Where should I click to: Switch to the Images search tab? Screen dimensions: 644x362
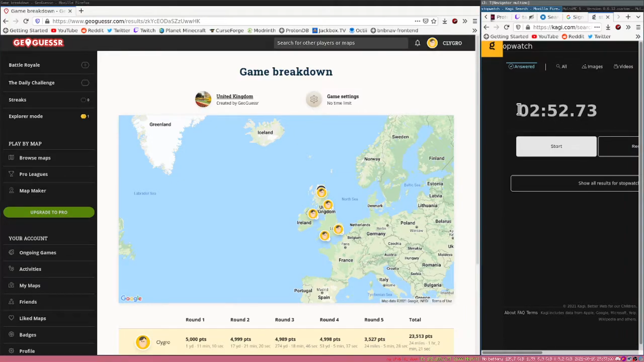(592, 67)
